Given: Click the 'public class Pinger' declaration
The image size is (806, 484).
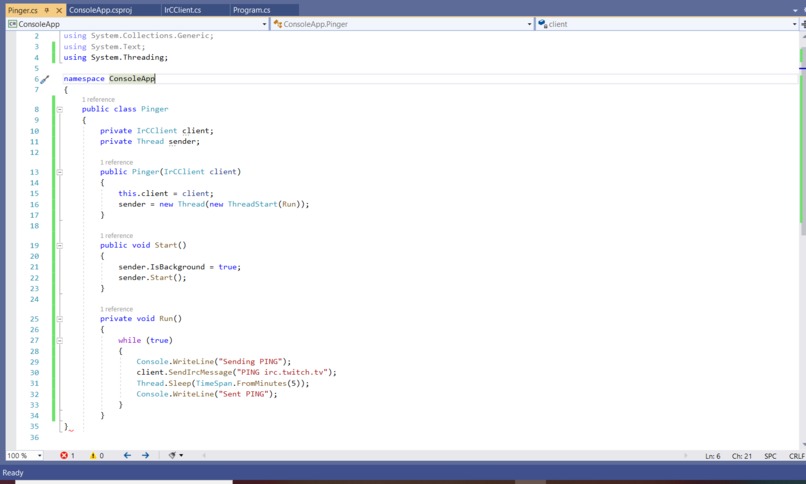Looking at the screenshot, I should pos(125,109).
